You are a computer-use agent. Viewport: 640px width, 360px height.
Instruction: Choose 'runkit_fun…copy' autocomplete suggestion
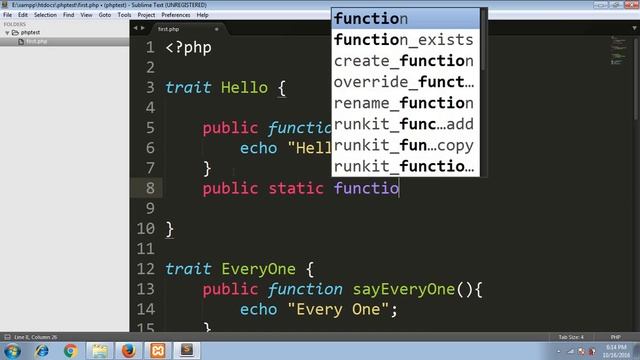tap(406, 145)
